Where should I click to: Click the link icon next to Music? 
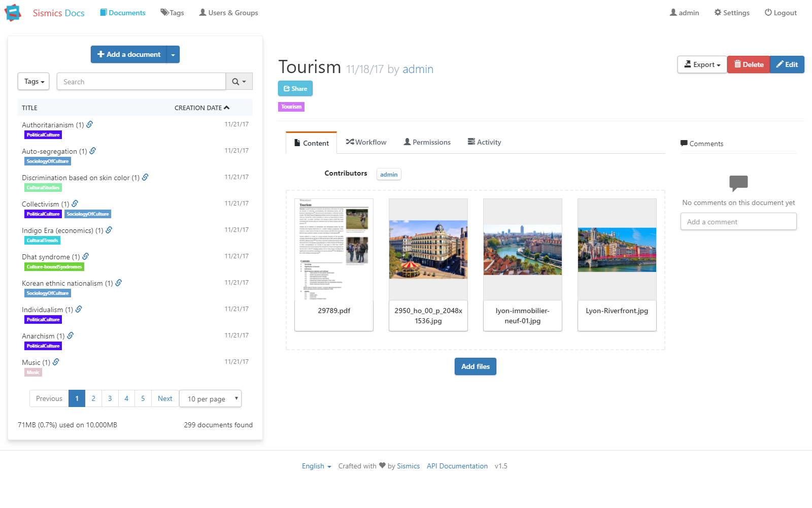click(55, 362)
